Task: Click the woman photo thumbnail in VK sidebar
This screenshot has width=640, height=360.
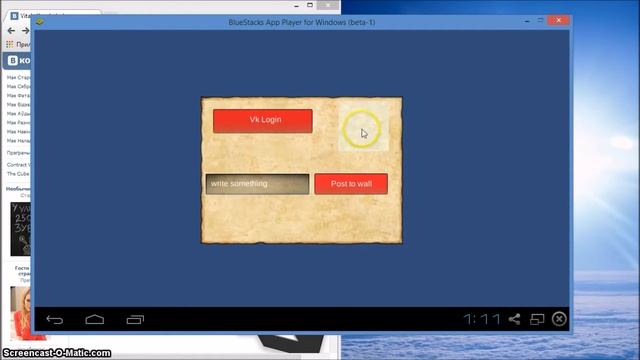Action: click(20, 312)
